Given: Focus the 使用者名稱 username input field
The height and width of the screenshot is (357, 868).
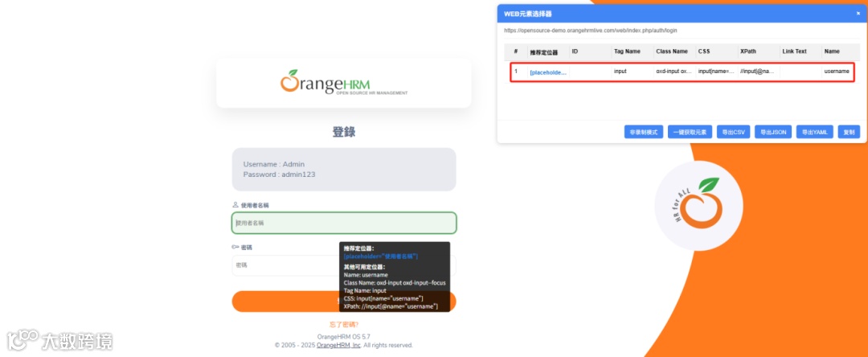Looking at the screenshot, I should tap(344, 223).
